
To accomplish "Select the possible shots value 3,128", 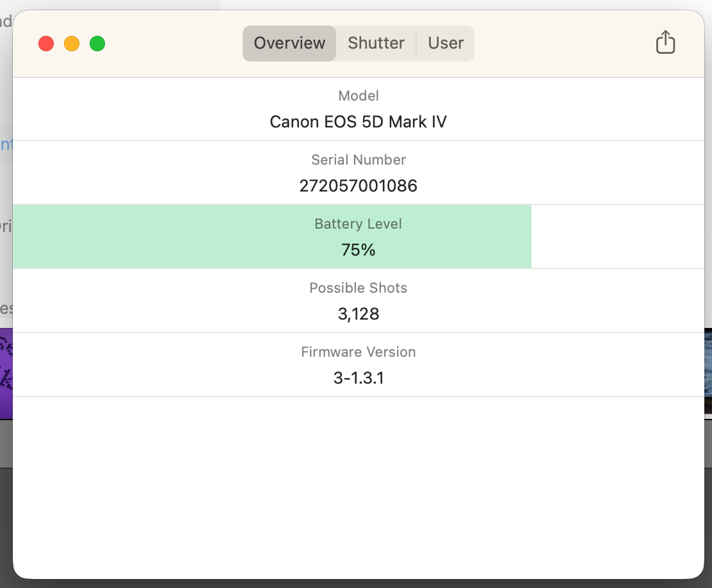I will pyautogui.click(x=359, y=314).
